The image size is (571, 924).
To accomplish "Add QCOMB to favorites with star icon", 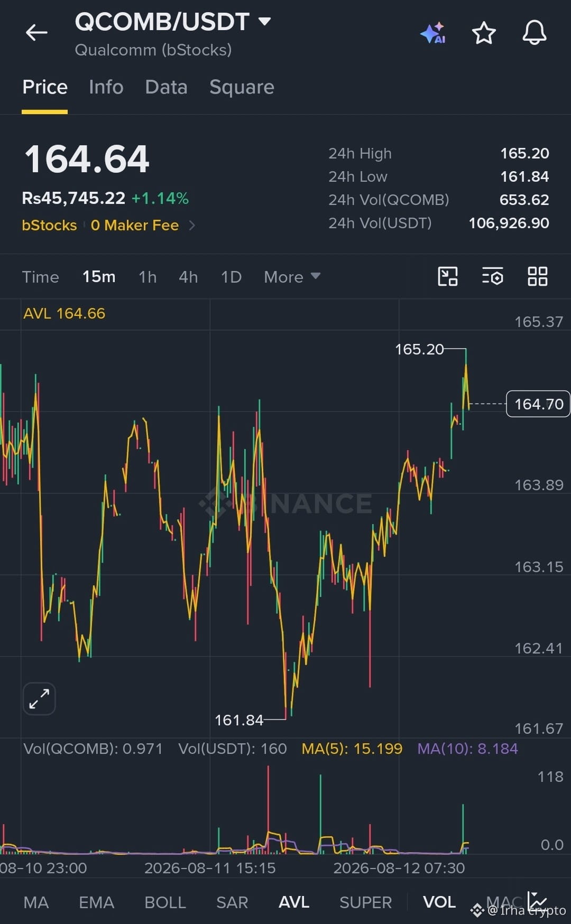I will point(483,33).
